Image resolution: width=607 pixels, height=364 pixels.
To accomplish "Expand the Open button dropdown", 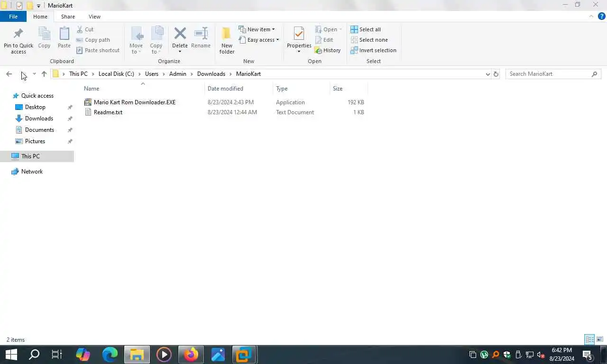I will coord(340,29).
